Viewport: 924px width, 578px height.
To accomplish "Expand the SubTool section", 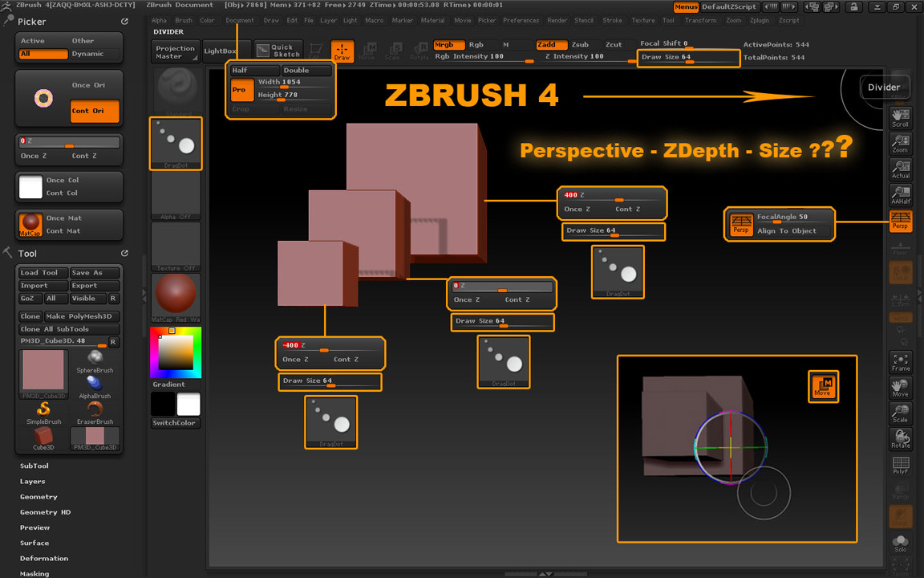I will [x=34, y=466].
